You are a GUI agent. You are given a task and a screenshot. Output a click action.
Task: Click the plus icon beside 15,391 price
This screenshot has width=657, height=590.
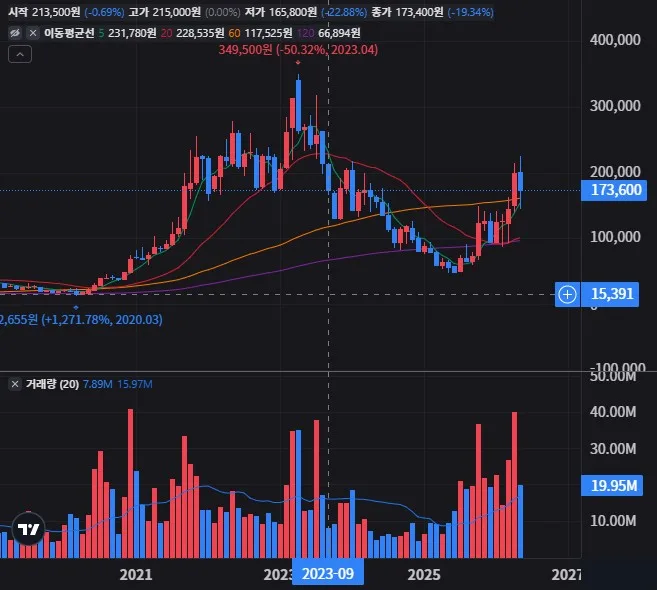[567, 295]
